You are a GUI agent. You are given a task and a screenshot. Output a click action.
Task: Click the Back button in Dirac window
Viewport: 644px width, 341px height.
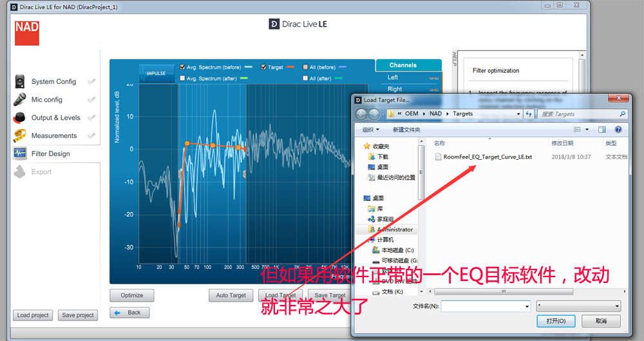pyautogui.click(x=129, y=313)
